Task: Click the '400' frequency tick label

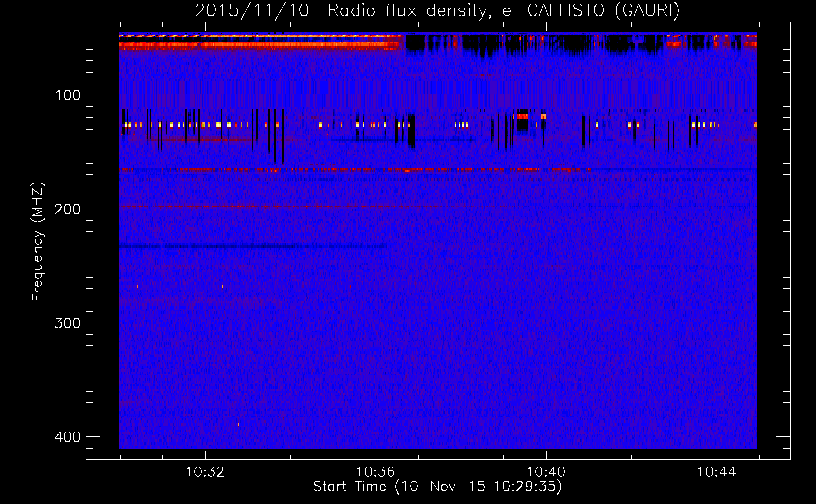Action: coord(68,437)
